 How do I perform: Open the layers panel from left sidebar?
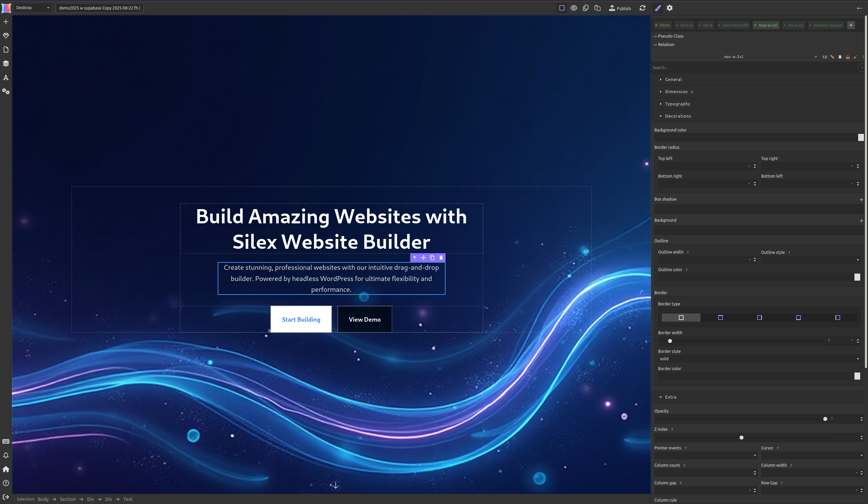[x=6, y=63]
